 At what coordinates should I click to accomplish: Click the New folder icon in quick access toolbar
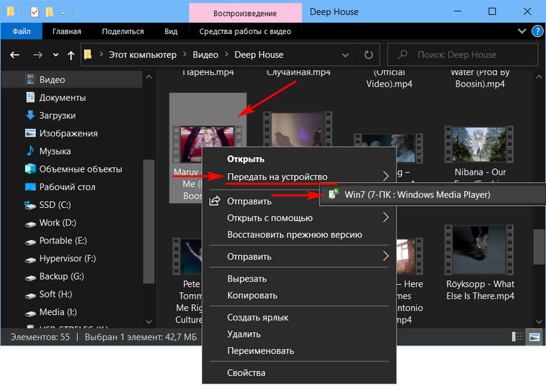point(49,12)
